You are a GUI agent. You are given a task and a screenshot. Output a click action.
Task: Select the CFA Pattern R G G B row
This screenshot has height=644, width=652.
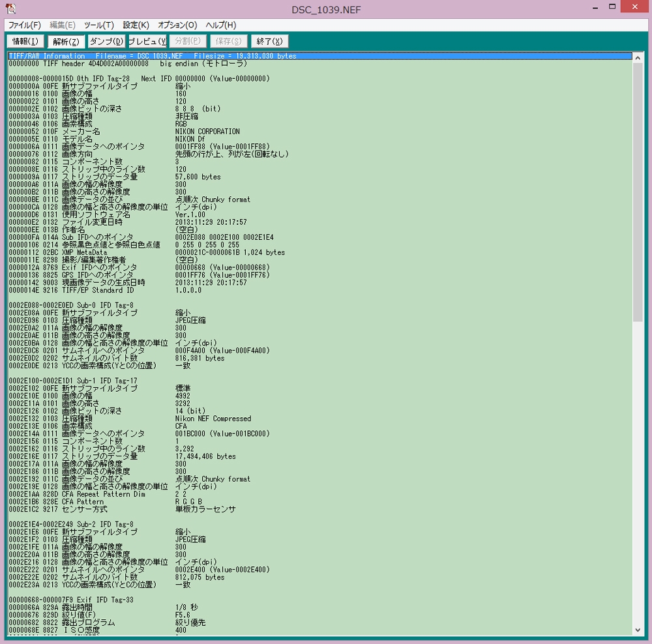pyautogui.click(x=319, y=501)
